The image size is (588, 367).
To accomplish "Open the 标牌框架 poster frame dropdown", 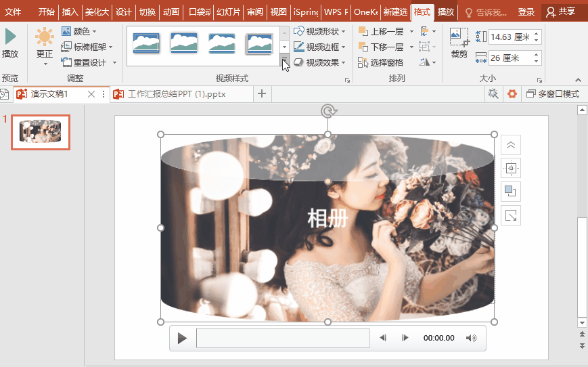I will pyautogui.click(x=87, y=47).
